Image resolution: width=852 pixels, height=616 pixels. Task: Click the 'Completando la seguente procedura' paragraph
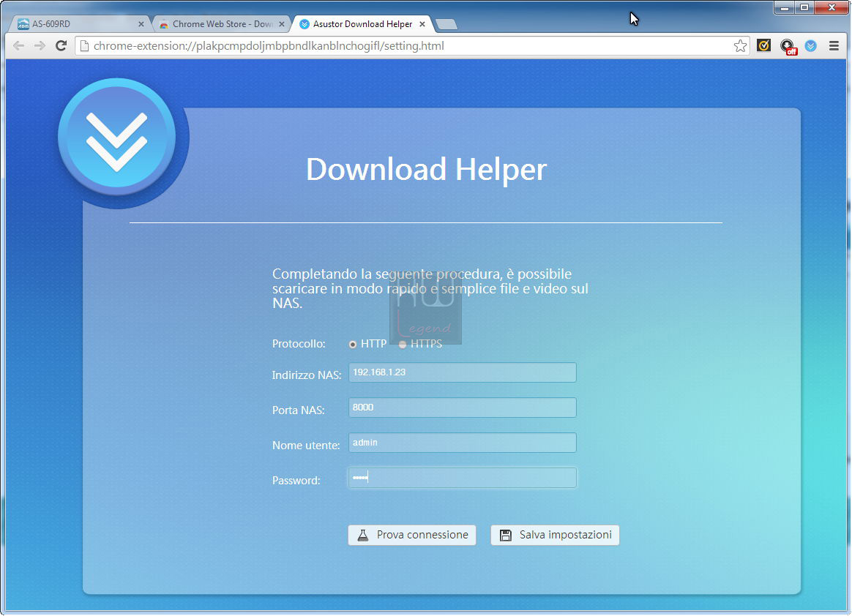coord(430,288)
